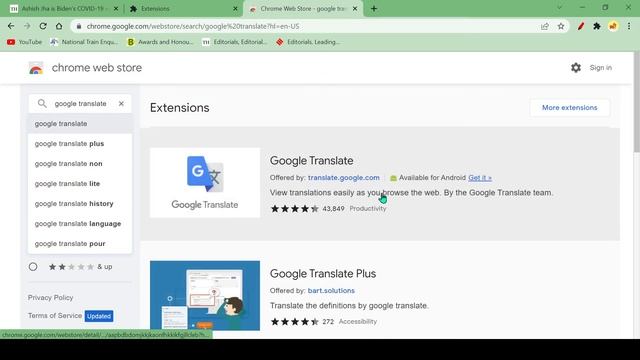This screenshot has height=360, width=640.
Task: Reload the current page
Action: click(43, 26)
